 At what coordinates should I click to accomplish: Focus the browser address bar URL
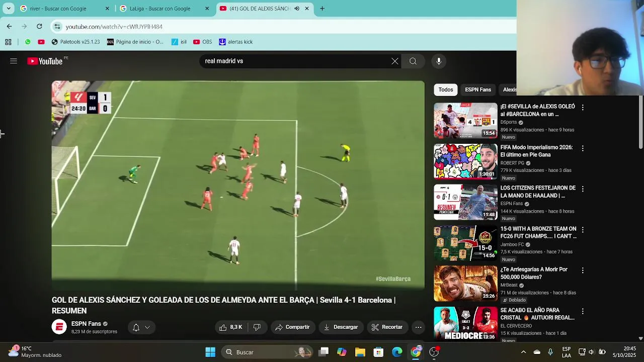click(114, 27)
